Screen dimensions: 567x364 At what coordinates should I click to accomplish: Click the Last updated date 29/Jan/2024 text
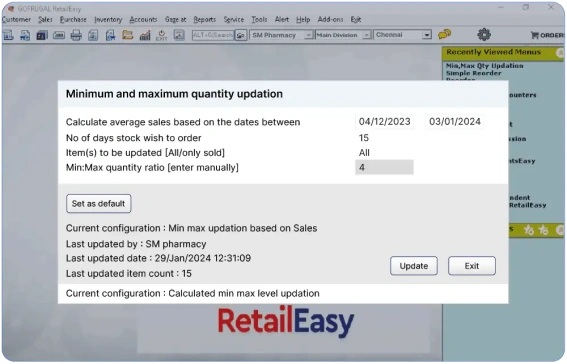158,258
